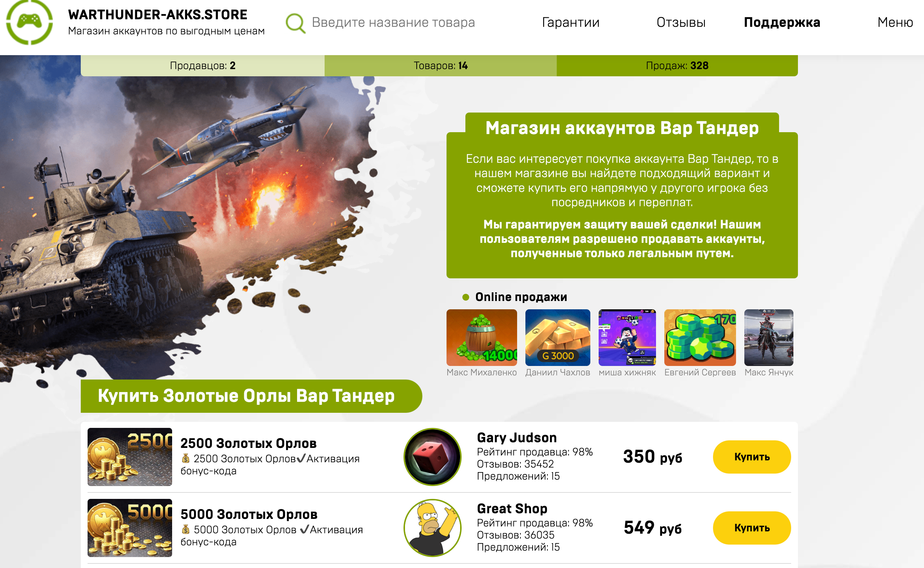This screenshot has height=568, width=924.
Task: Open the Brawl Stars sale by миша хижняк
Action: click(627, 337)
